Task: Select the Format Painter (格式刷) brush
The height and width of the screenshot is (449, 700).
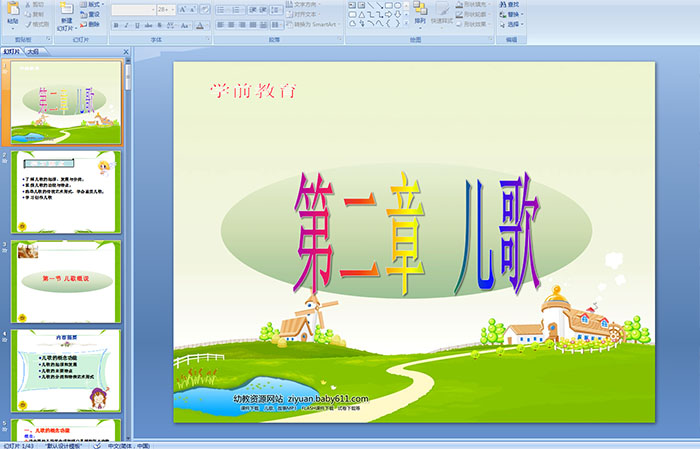Action: (38, 24)
